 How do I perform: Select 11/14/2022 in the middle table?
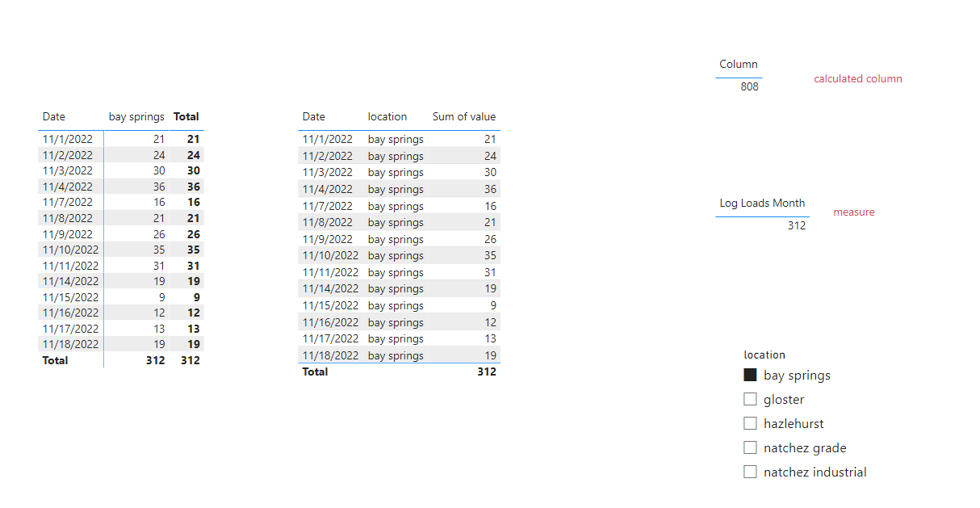click(330, 288)
